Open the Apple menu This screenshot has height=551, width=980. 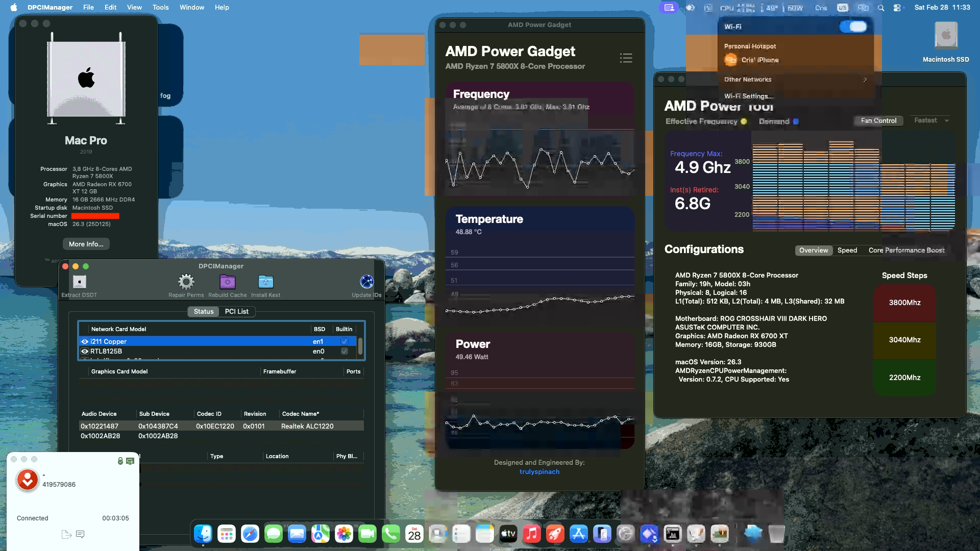pos(14,8)
